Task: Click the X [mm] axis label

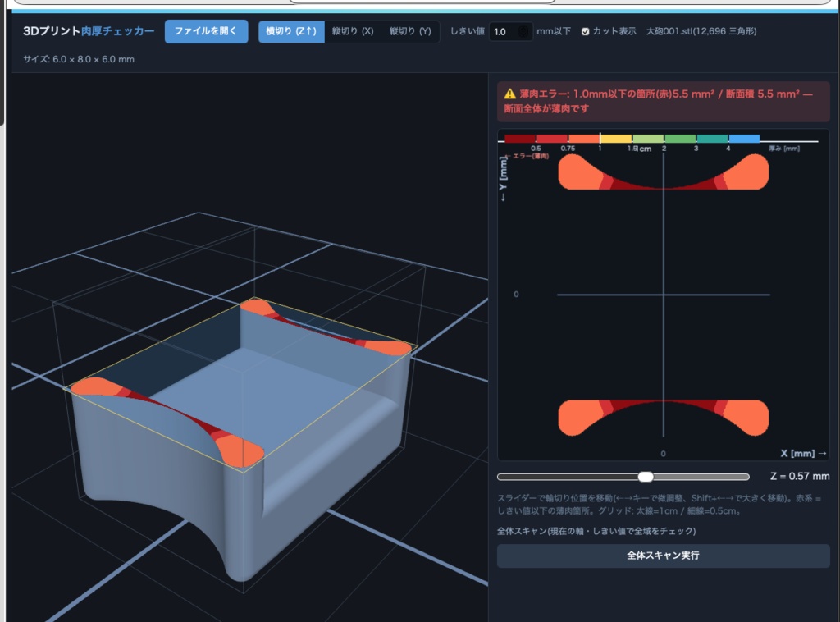Action: pos(803,453)
